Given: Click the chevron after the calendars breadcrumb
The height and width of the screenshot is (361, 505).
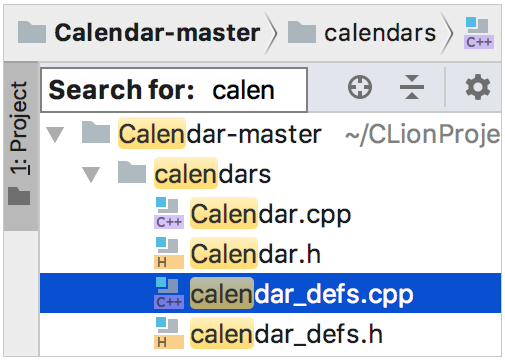Looking at the screenshot, I should [447, 33].
